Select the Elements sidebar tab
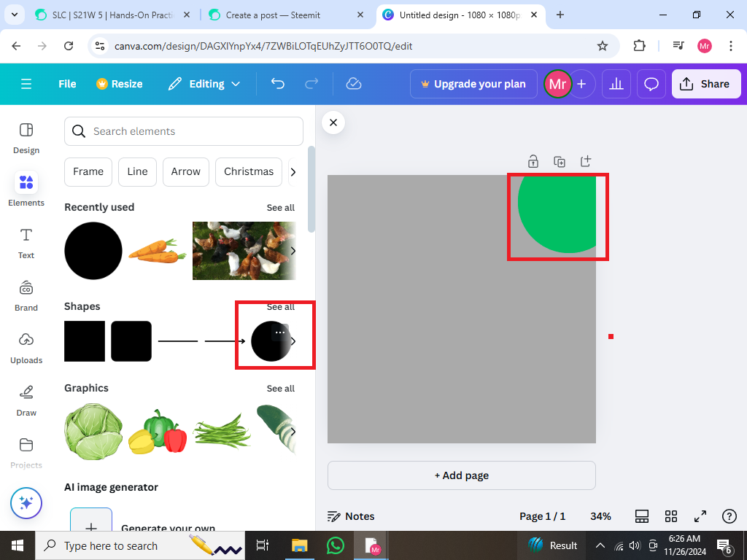Viewport: 747px width, 560px height. point(26,190)
